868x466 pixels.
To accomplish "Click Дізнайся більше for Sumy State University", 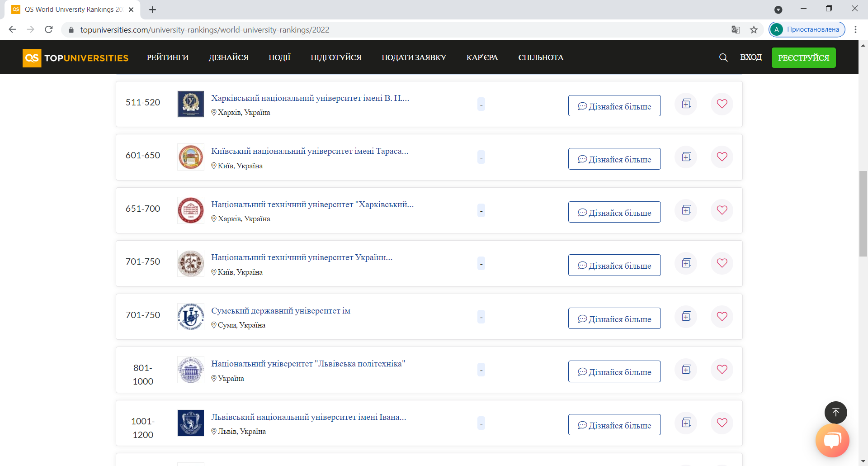I will 614,319.
